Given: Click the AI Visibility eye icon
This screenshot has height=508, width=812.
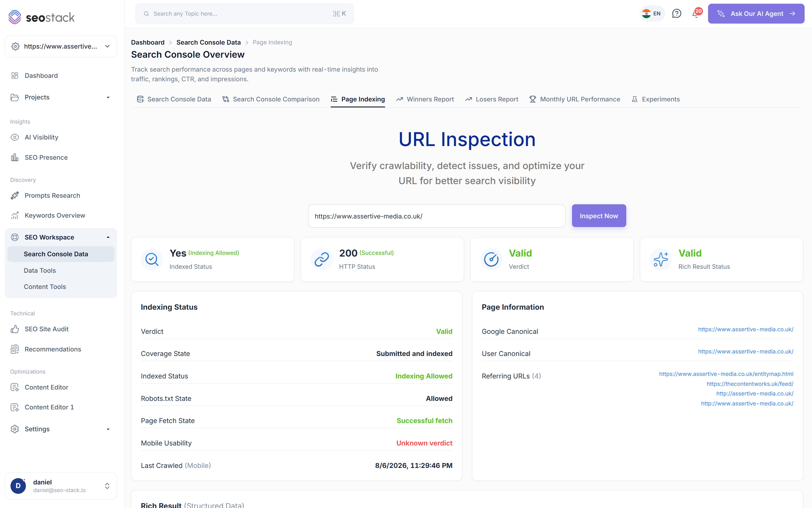Looking at the screenshot, I should click(15, 137).
